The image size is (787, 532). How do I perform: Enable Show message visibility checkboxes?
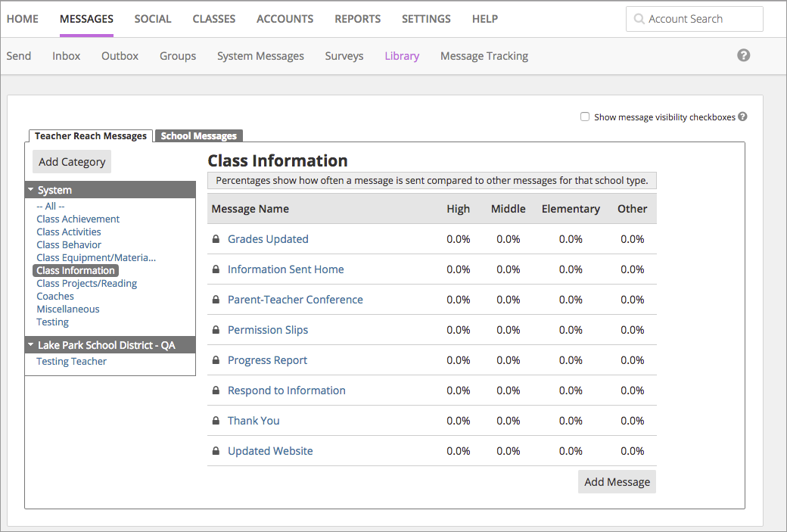click(x=585, y=116)
